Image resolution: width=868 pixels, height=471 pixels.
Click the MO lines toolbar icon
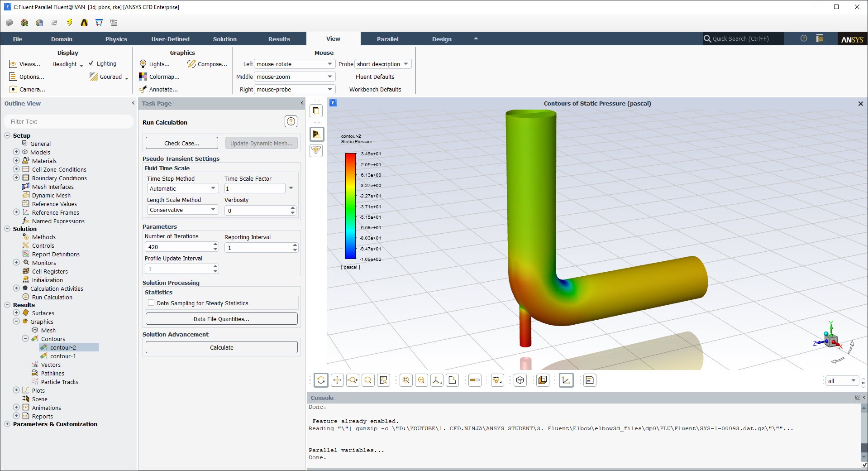(114, 22)
